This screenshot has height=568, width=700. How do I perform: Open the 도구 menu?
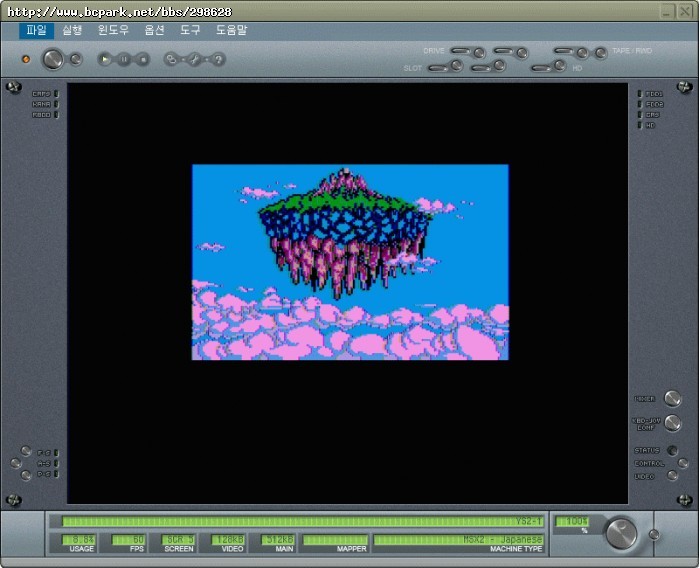pyautogui.click(x=190, y=30)
